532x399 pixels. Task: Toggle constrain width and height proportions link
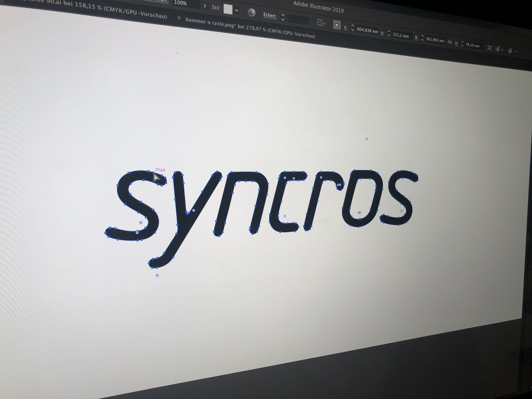450,42
